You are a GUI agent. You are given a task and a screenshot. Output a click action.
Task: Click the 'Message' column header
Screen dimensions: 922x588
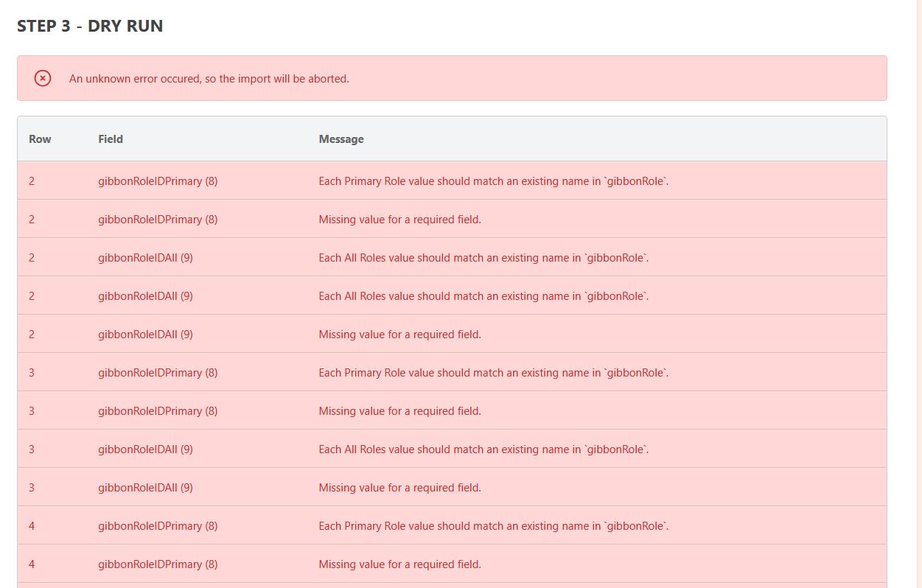tap(341, 139)
